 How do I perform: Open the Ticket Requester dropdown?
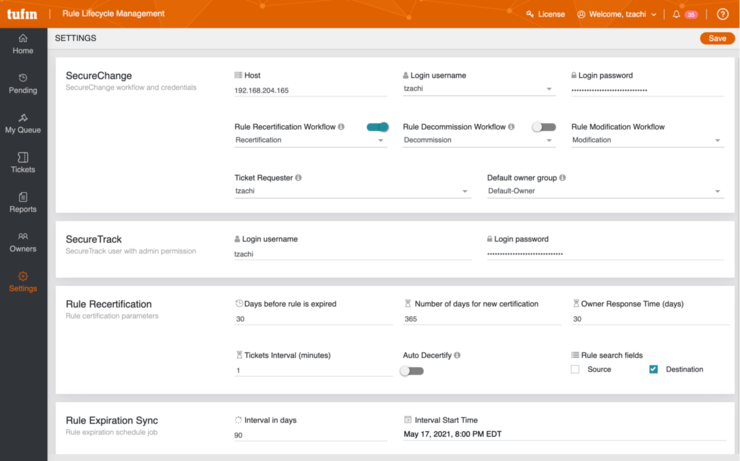[353, 191]
